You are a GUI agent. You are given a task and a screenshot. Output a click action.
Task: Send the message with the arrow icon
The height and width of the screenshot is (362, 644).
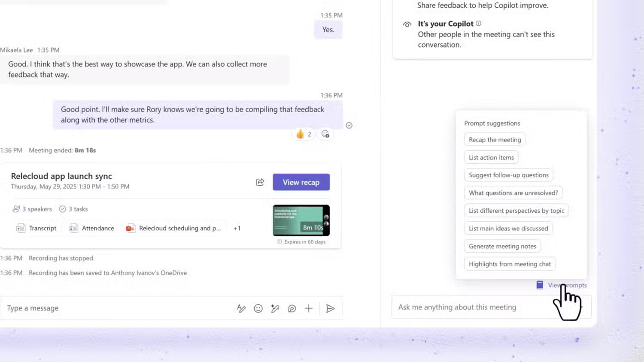330,308
